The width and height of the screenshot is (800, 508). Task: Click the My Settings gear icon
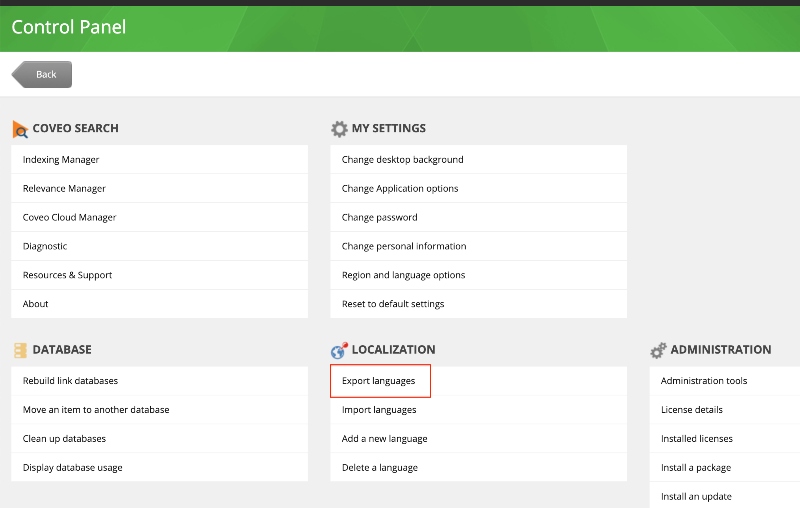339,129
